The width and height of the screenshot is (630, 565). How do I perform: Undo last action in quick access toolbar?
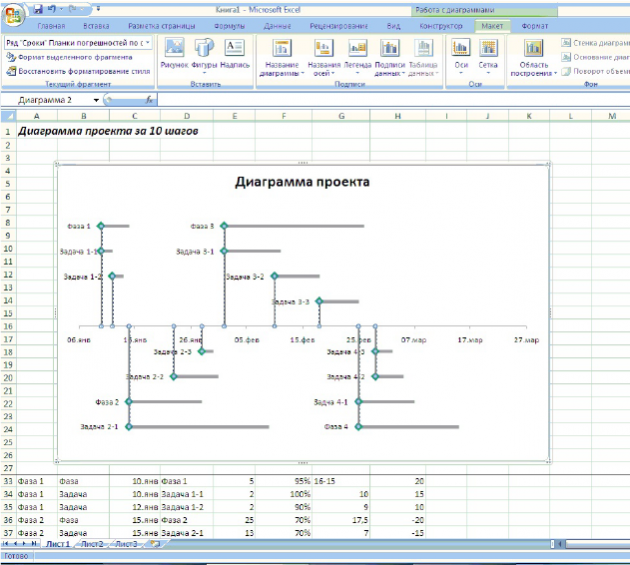click(51, 8)
